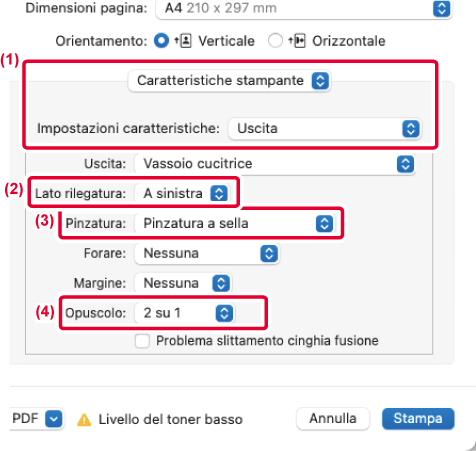
Task: Click the Annulla button
Action: click(x=333, y=419)
